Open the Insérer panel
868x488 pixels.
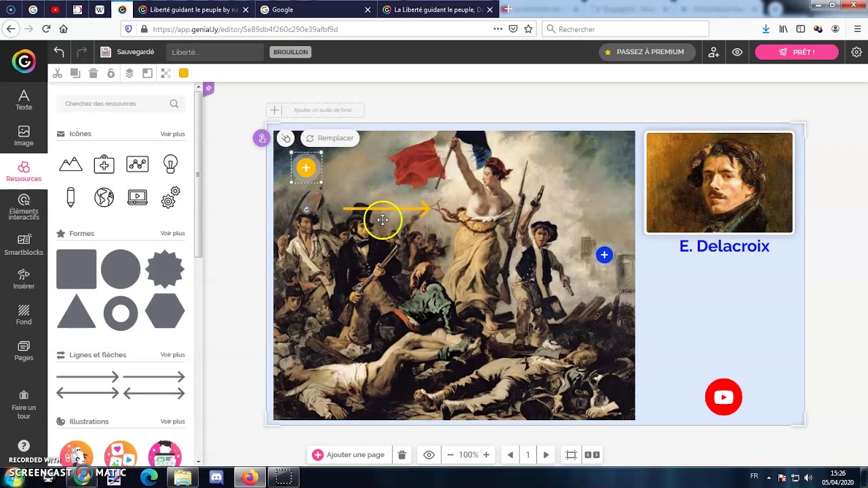(x=24, y=279)
